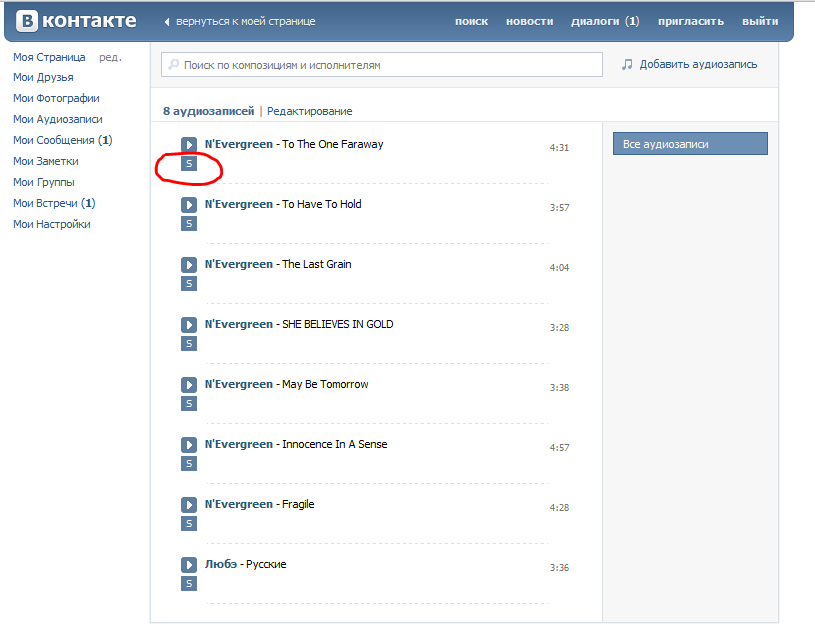
Task: Click the S icon under The Last Grain
Action: (188, 284)
